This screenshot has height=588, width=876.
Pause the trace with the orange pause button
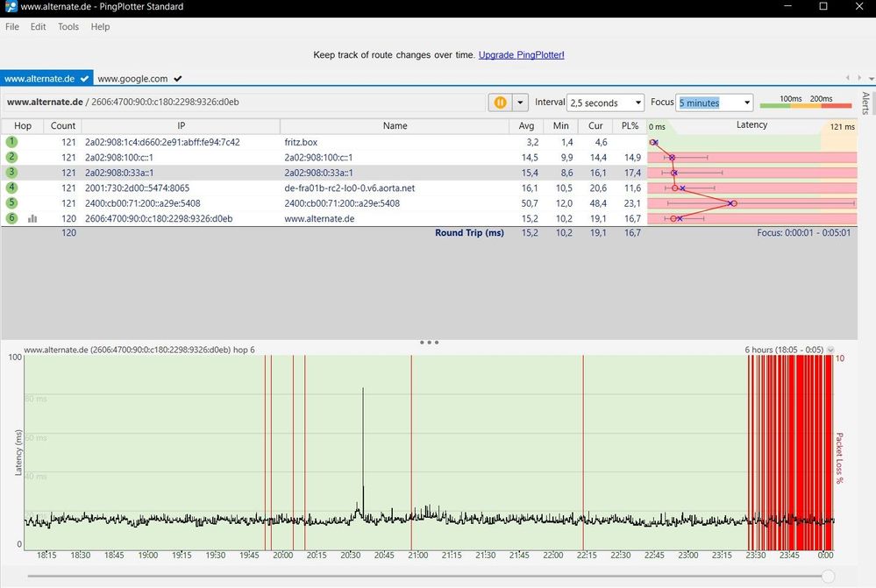point(500,103)
